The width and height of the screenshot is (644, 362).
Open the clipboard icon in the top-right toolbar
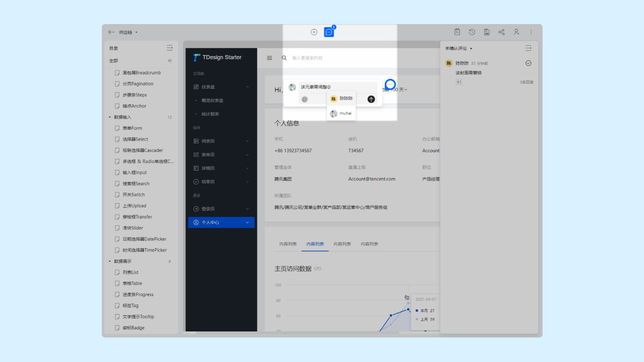tap(457, 32)
